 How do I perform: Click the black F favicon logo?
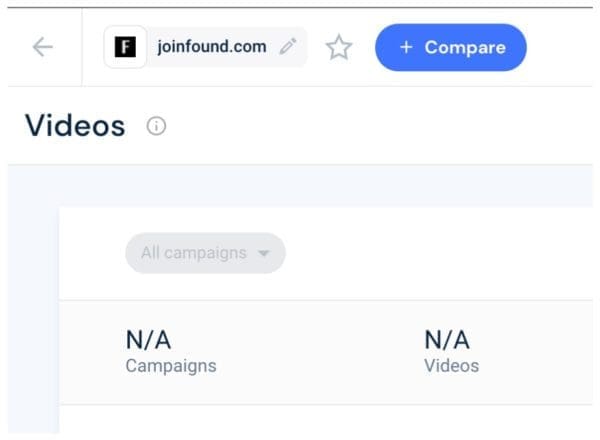pyautogui.click(x=125, y=47)
